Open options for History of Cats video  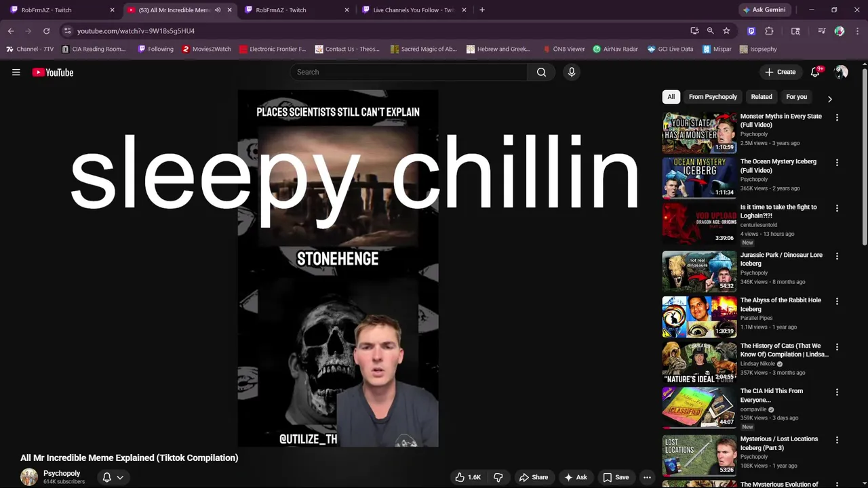(x=837, y=347)
